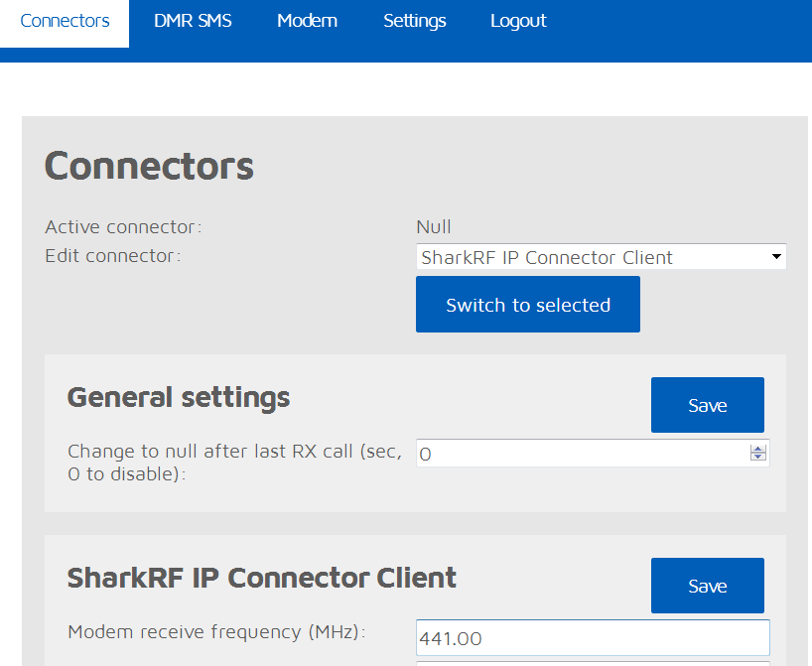This screenshot has width=812, height=666.
Task: Click Logout in the top navigation
Action: pos(518,21)
